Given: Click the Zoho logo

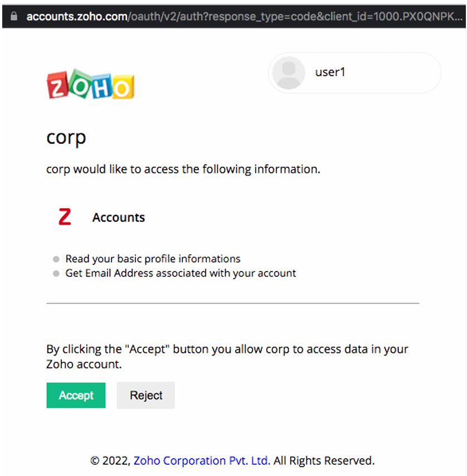Looking at the screenshot, I should (90, 84).
